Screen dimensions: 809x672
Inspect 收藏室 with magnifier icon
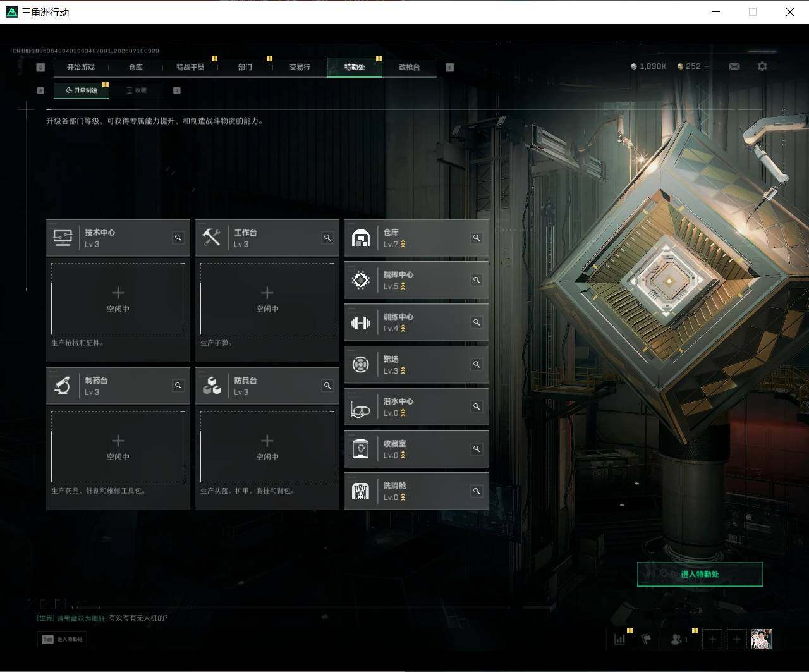pos(477,449)
